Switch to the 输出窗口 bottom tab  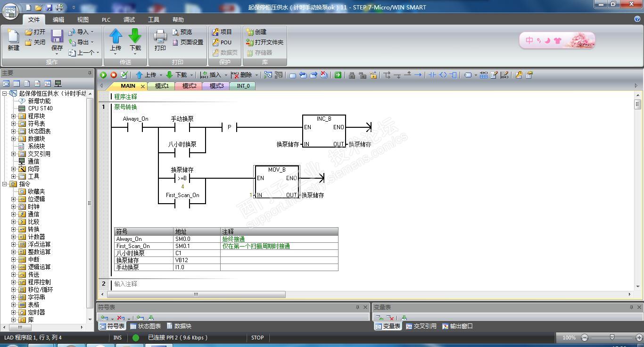point(457,326)
